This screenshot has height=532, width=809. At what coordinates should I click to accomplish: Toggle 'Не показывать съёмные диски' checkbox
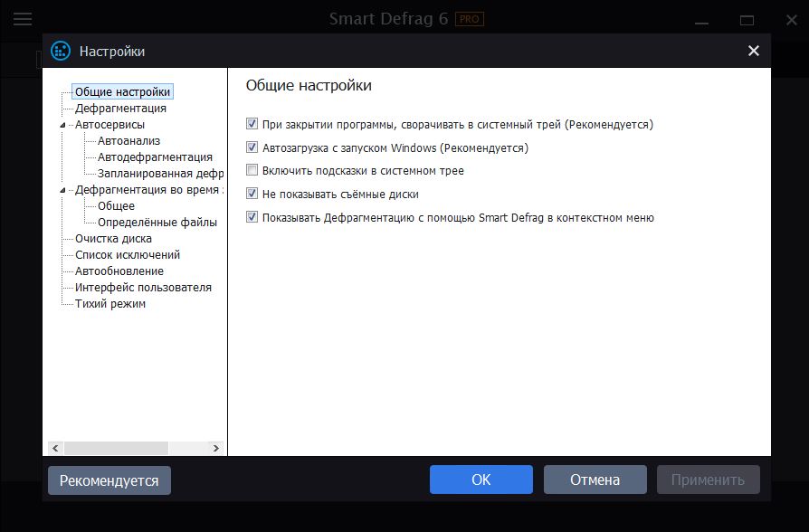click(x=252, y=194)
